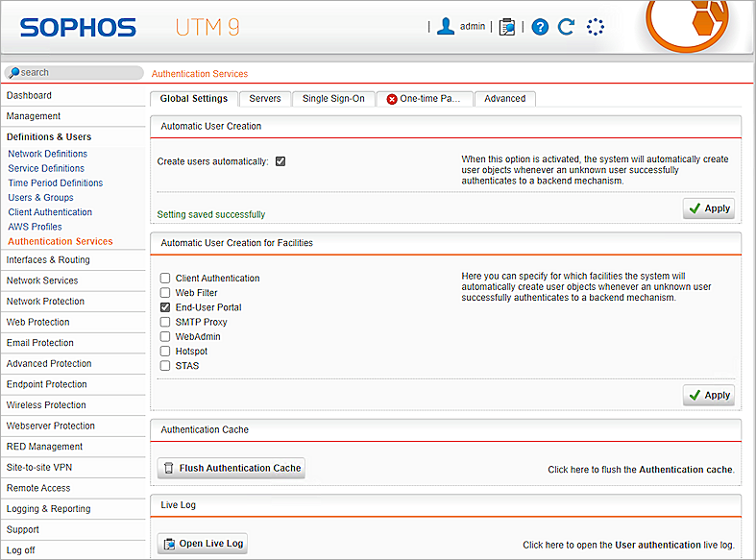The image size is (756, 560).
Task: Expand Network Services menu
Action: coord(73,280)
